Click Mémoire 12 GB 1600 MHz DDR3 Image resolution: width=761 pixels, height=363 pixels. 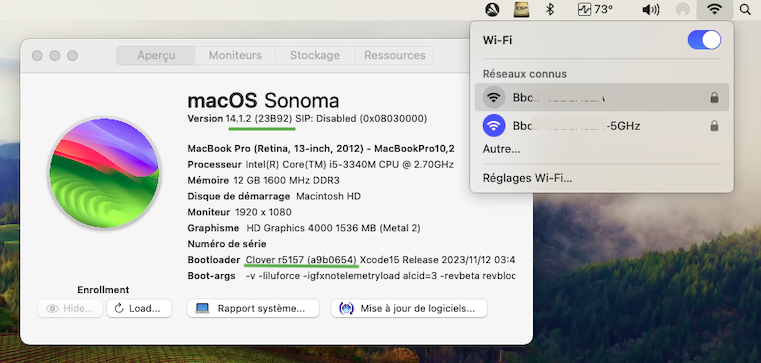pyautogui.click(x=264, y=181)
